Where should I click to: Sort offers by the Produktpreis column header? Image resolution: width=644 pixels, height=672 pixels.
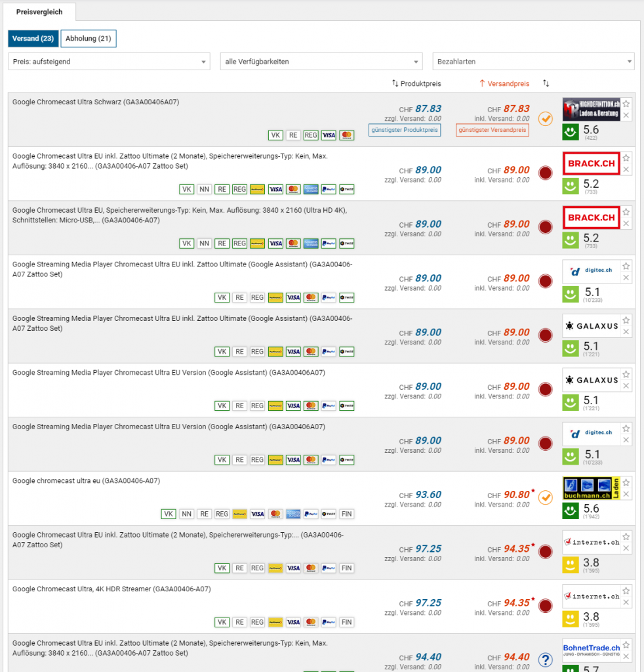coord(416,83)
